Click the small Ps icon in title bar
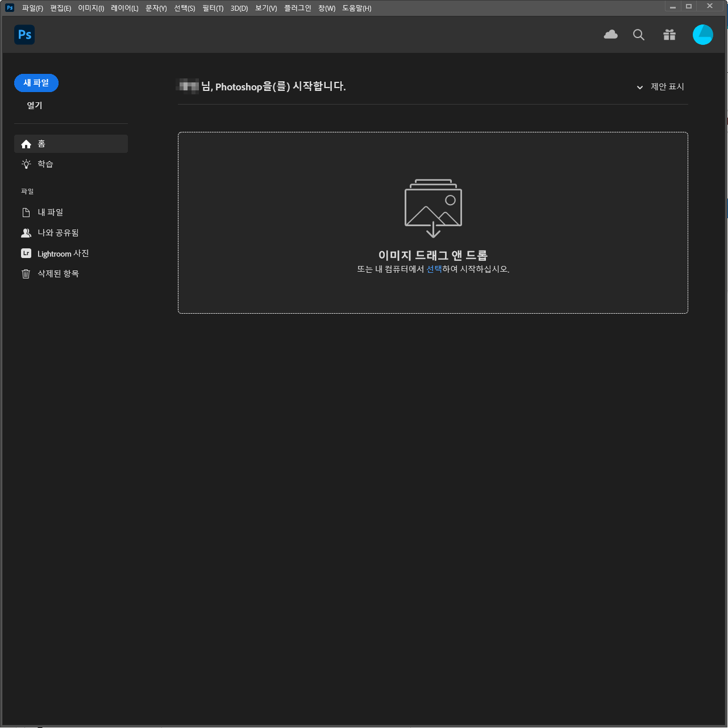The width and height of the screenshot is (728, 728). pyautogui.click(x=10, y=7)
